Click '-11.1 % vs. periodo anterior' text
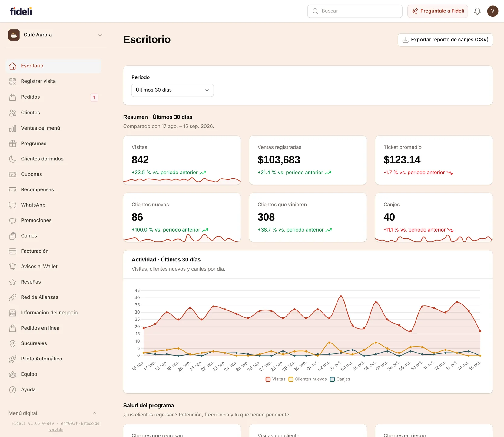The width and height of the screenshot is (504, 437). coord(414,230)
